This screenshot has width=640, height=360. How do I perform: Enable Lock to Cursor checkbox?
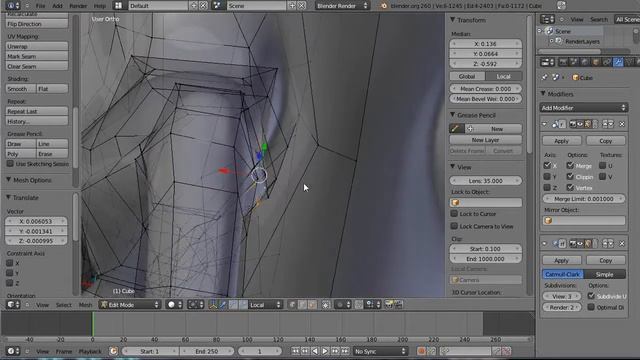click(x=454, y=213)
